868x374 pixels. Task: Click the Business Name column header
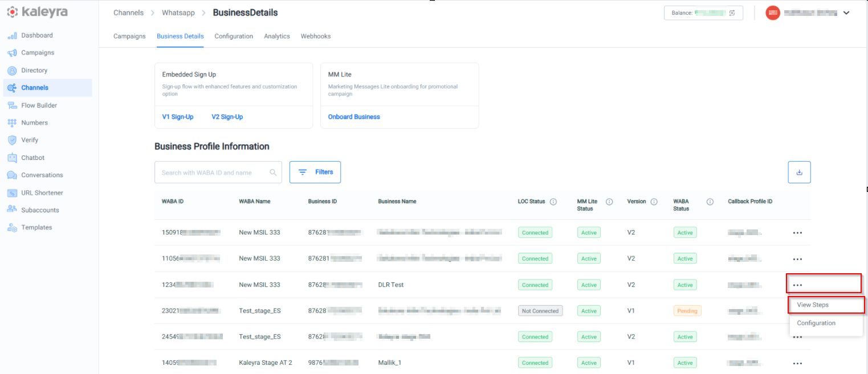coord(397,202)
